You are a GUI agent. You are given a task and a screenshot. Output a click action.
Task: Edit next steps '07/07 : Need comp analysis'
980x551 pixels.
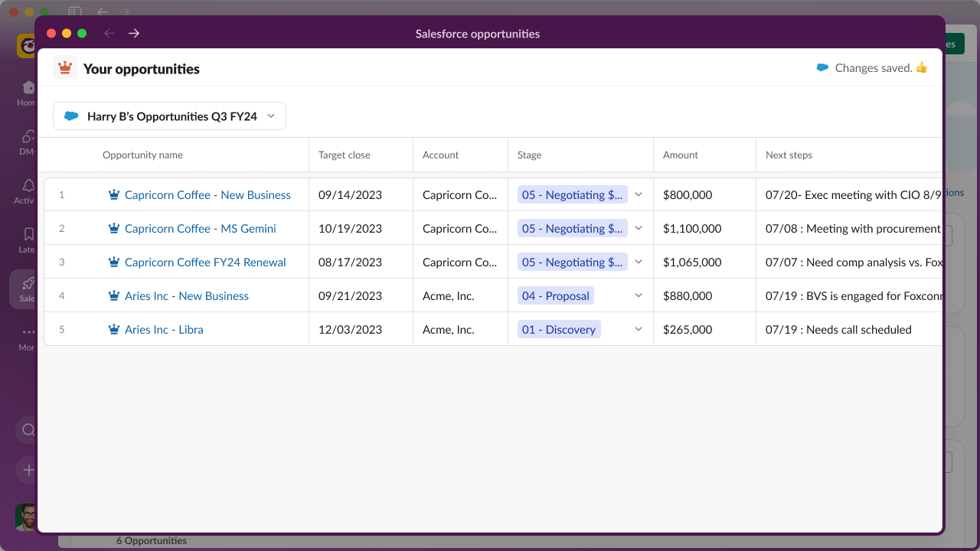click(x=849, y=262)
